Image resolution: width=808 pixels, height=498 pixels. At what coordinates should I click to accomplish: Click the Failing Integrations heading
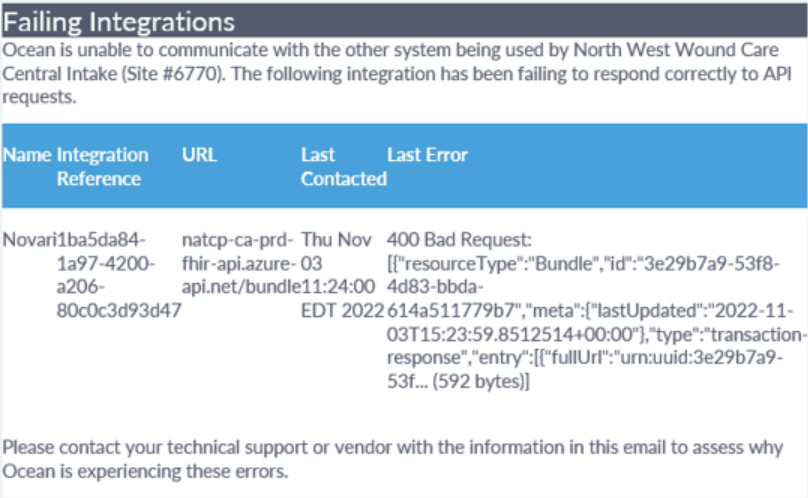tap(119, 22)
